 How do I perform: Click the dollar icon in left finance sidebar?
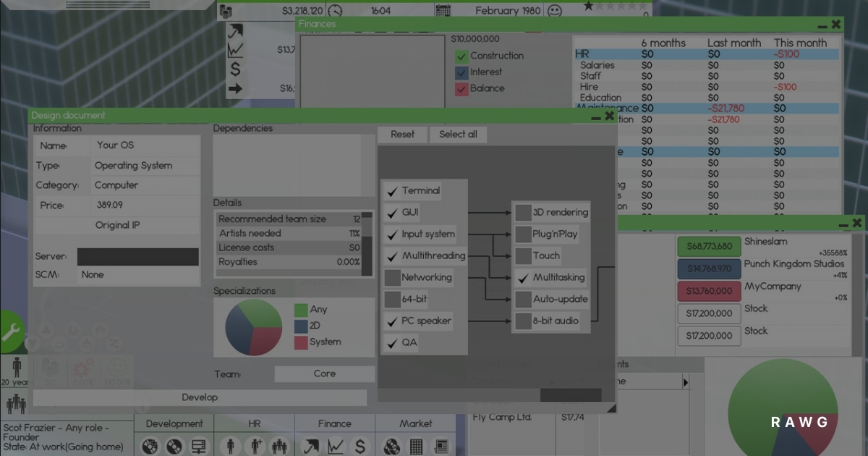[x=235, y=70]
